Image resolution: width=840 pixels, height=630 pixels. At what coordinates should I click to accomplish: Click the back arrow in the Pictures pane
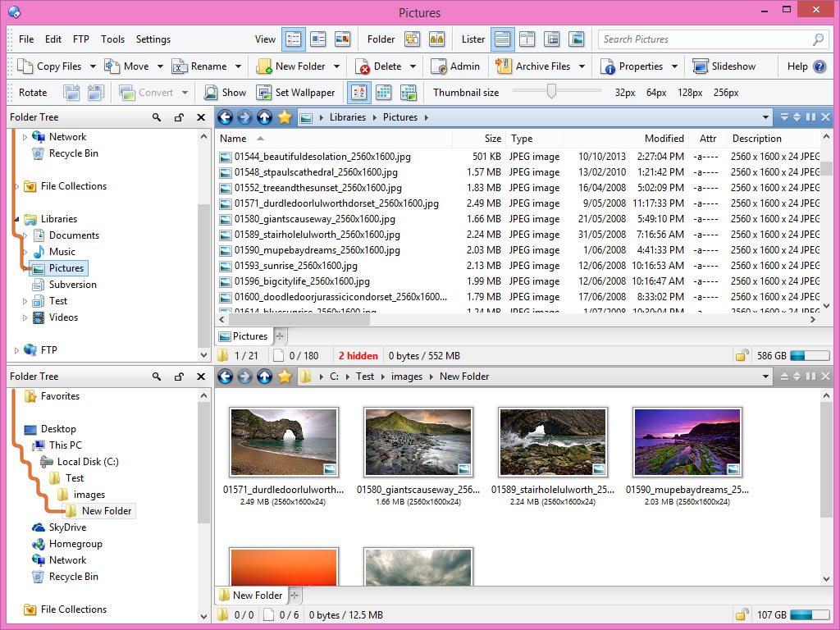tap(224, 117)
